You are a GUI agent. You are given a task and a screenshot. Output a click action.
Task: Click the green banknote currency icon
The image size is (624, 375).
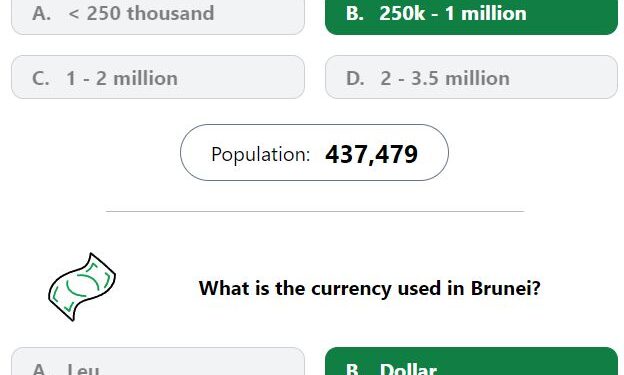pos(82,287)
